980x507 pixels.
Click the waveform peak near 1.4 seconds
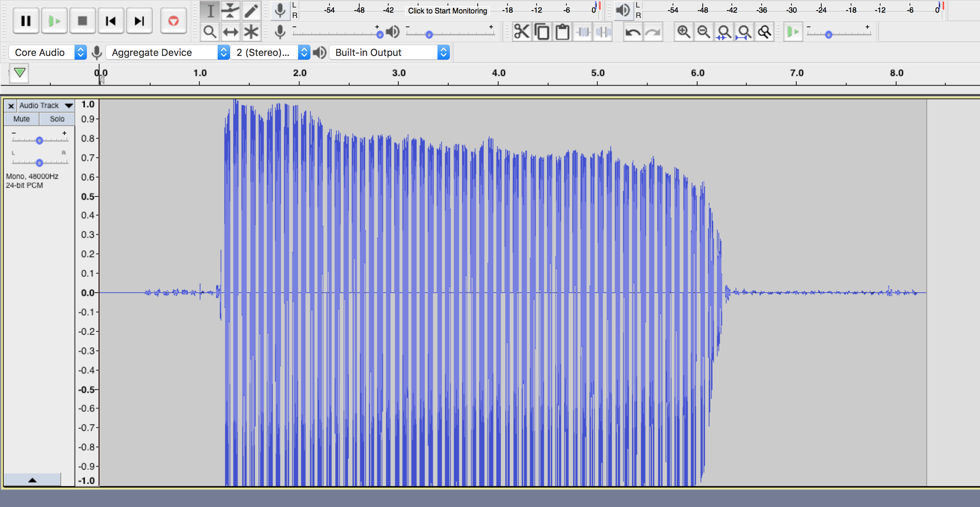coord(235,101)
